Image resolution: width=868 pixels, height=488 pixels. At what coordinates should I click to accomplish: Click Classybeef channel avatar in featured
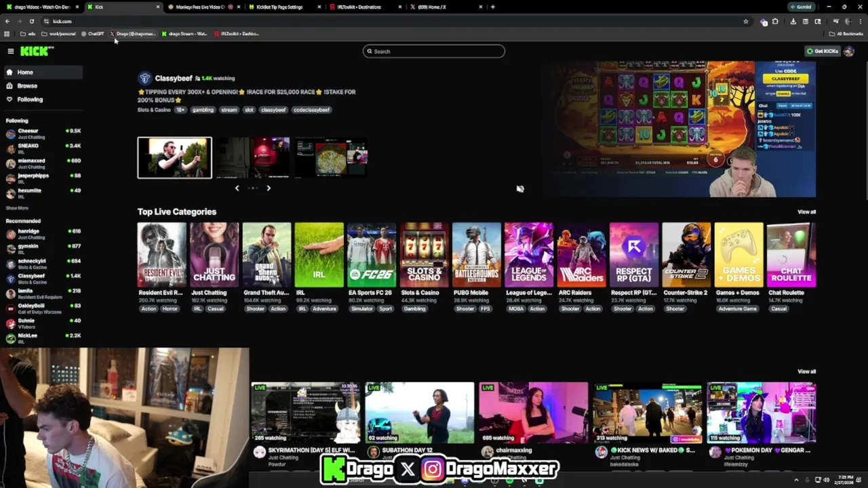144,78
